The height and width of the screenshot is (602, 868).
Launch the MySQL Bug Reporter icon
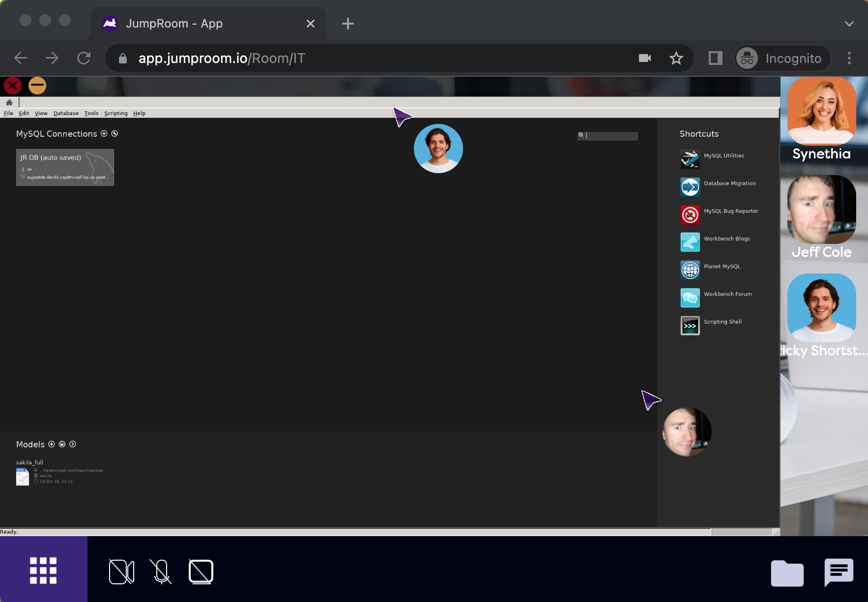click(x=690, y=215)
